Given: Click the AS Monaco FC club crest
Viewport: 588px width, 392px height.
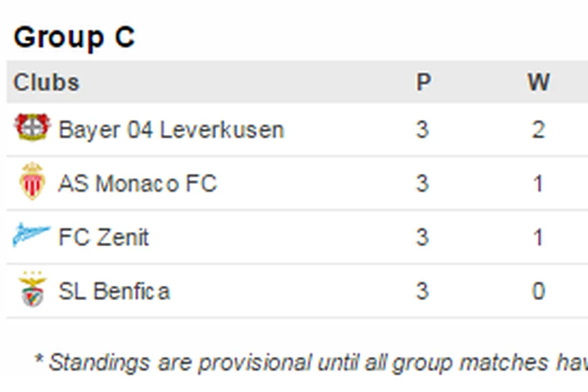Looking at the screenshot, I should click(32, 181).
